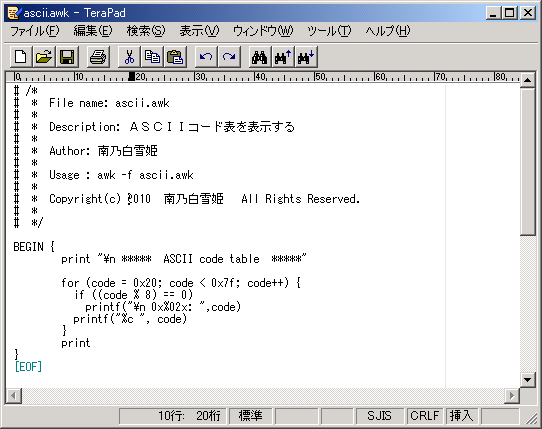Click the Find Previous binoculars icon
The image size is (542, 429).
283,57
